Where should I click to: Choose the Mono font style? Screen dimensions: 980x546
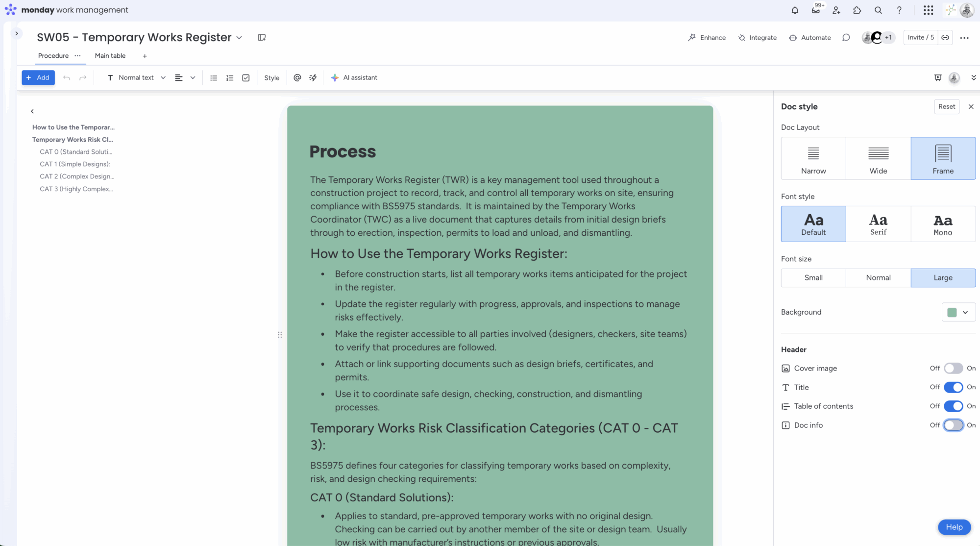(943, 224)
